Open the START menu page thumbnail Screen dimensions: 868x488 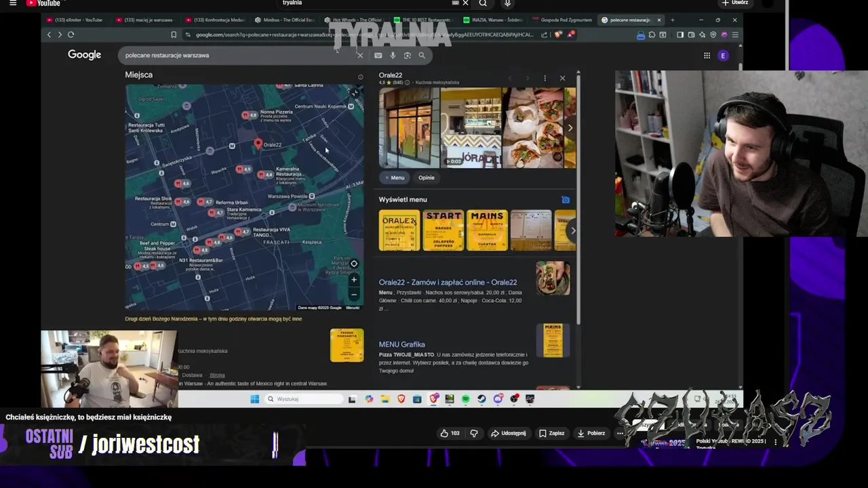[443, 230]
